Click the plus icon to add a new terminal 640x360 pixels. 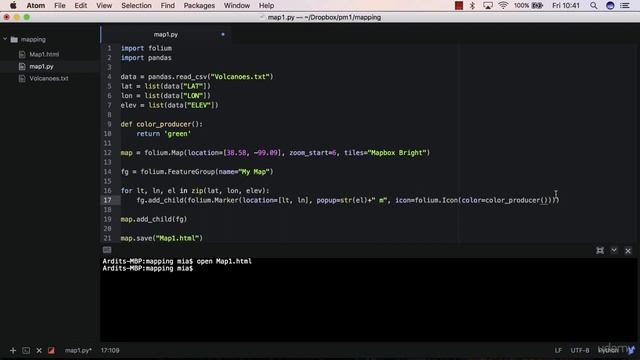[x=13, y=351]
